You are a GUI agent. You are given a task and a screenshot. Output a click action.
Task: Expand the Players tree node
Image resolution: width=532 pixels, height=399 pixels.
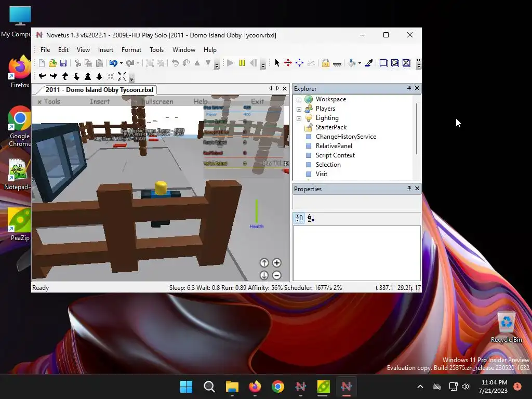coord(299,109)
